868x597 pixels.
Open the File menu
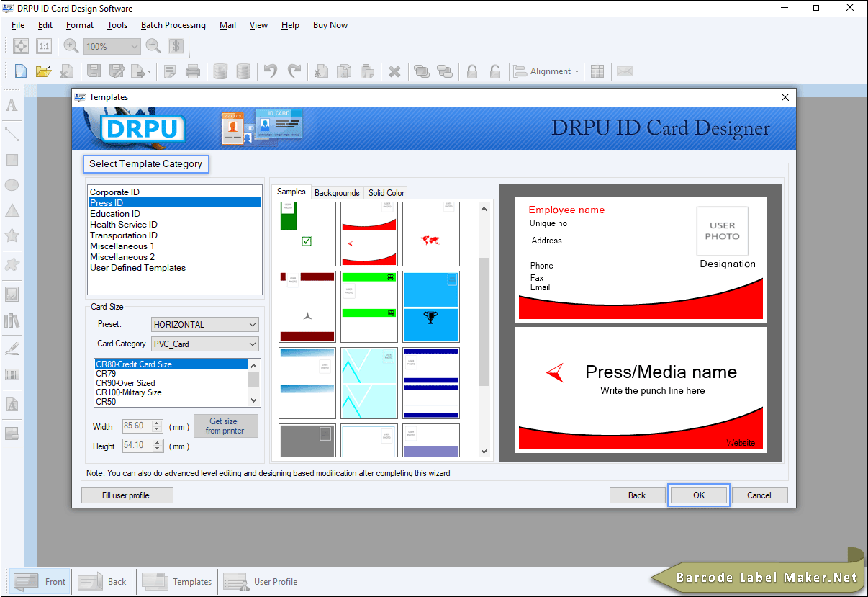coord(18,25)
